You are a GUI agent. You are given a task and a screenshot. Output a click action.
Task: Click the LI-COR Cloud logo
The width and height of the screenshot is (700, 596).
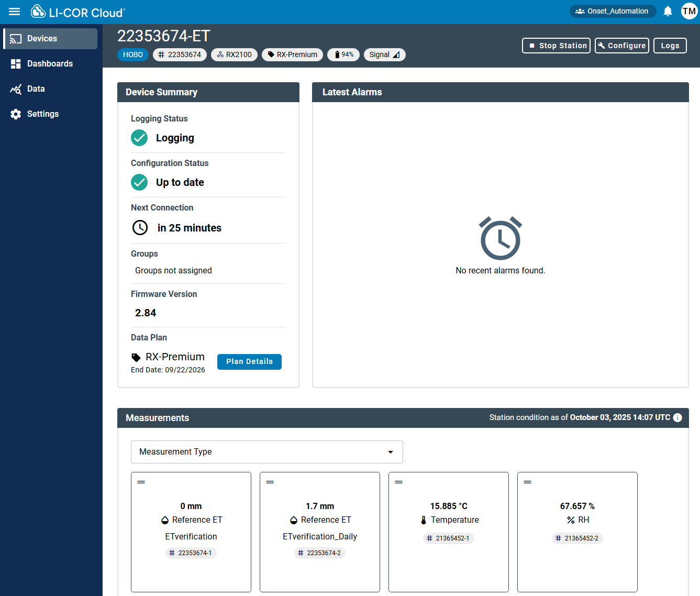tap(77, 11)
